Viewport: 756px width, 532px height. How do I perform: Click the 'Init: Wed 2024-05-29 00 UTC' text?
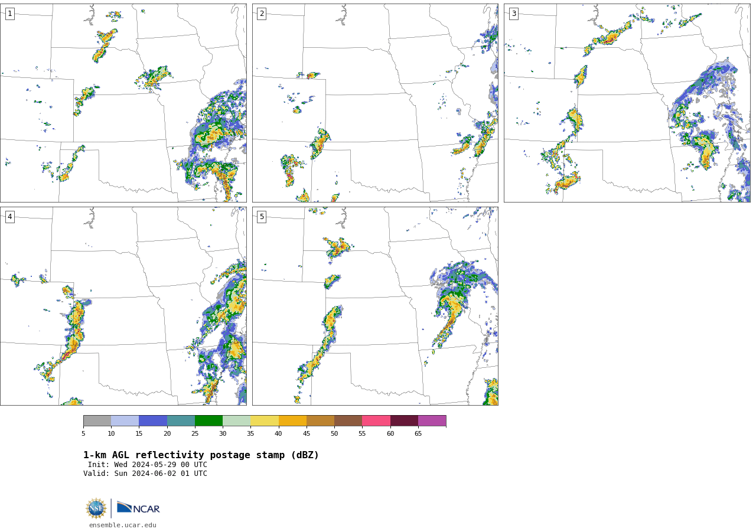click(x=148, y=465)
